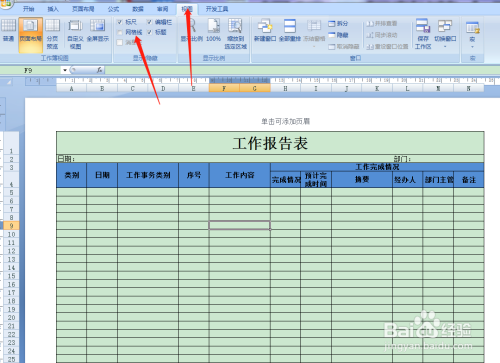Open a New Window (新建窗口)

[265, 32]
